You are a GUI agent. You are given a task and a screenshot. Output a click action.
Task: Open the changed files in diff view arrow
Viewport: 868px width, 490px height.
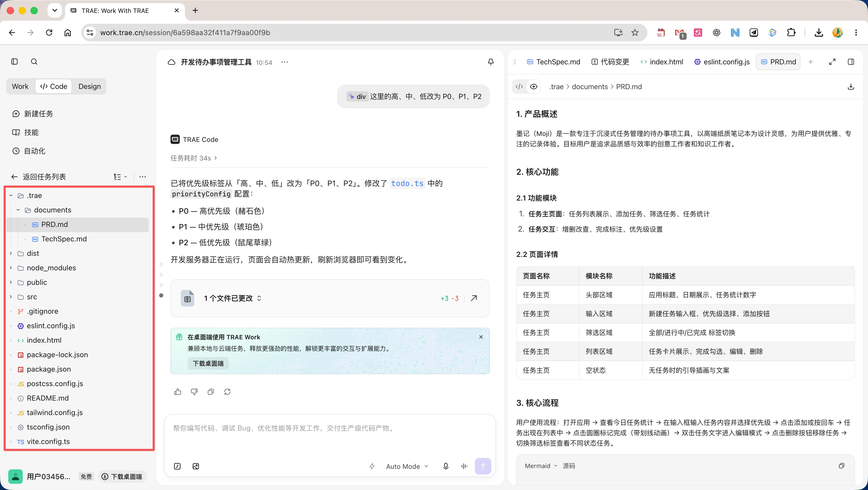click(474, 298)
